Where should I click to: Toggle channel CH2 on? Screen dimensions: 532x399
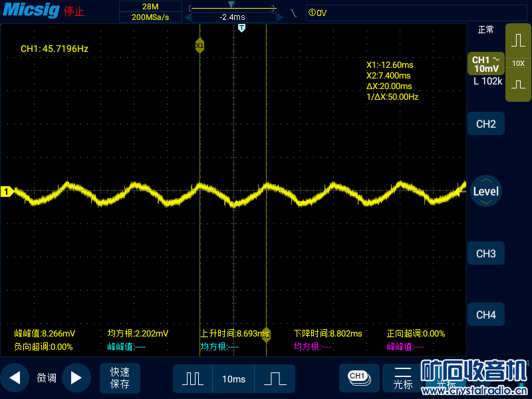point(485,124)
